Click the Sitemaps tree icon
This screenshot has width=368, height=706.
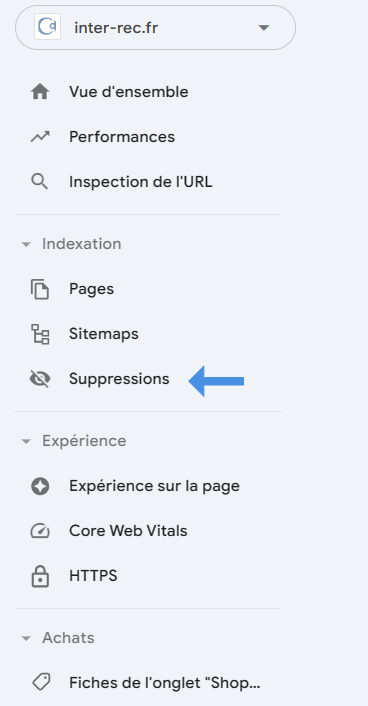click(40, 334)
